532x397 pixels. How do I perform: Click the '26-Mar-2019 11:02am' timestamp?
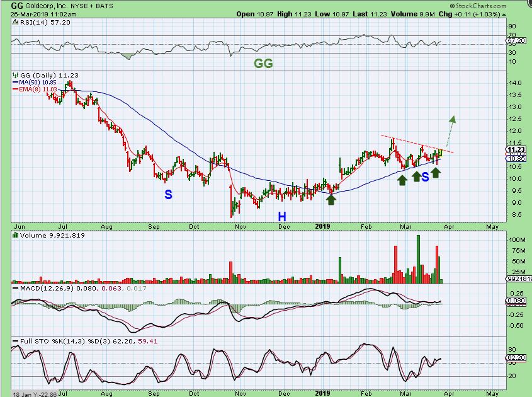pos(43,14)
